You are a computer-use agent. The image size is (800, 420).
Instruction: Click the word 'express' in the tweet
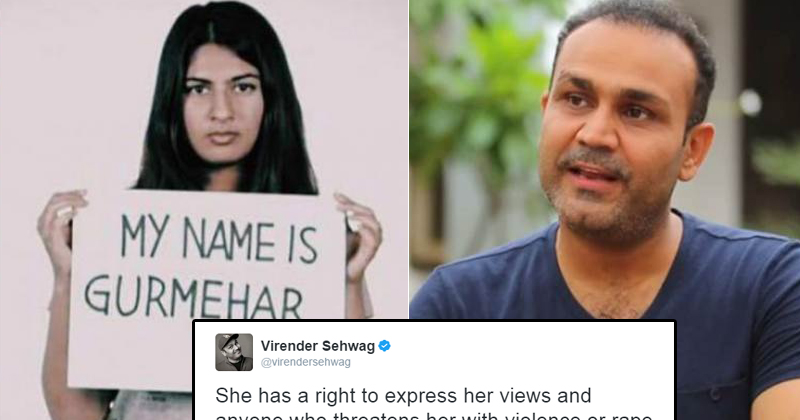pyautogui.click(x=422, y=397)
